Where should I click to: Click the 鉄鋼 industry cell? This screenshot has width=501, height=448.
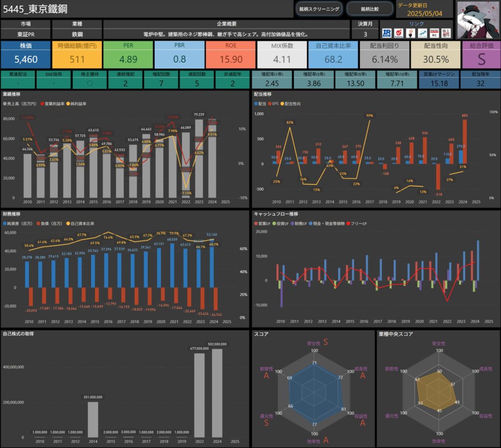(77, 34)
